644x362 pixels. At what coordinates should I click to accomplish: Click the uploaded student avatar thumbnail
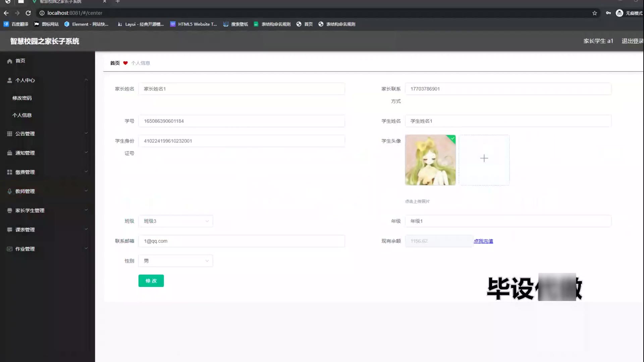430,160
